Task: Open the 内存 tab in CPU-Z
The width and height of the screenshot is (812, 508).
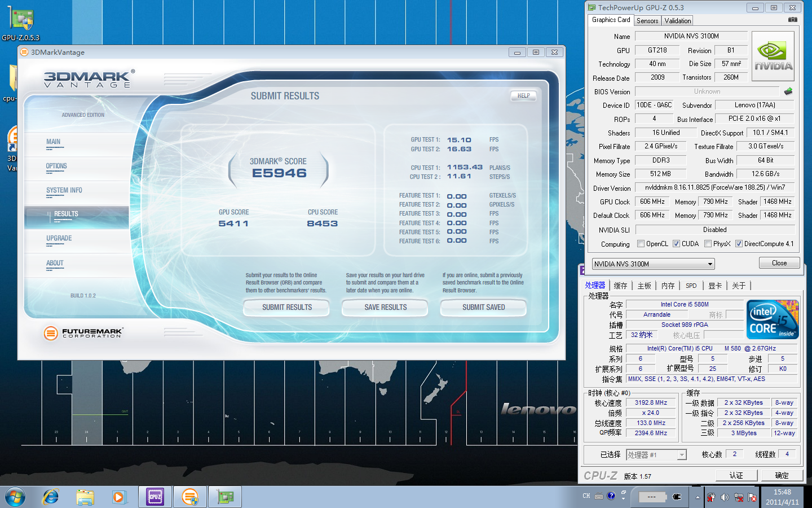Action: point(668,286)
